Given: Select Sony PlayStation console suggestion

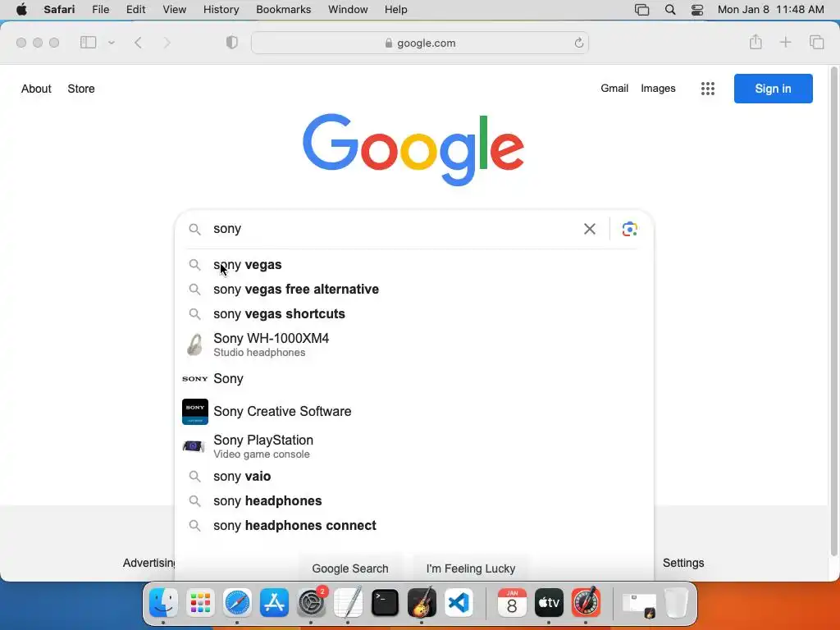Looking at the screenshot, I should [413, 445].
